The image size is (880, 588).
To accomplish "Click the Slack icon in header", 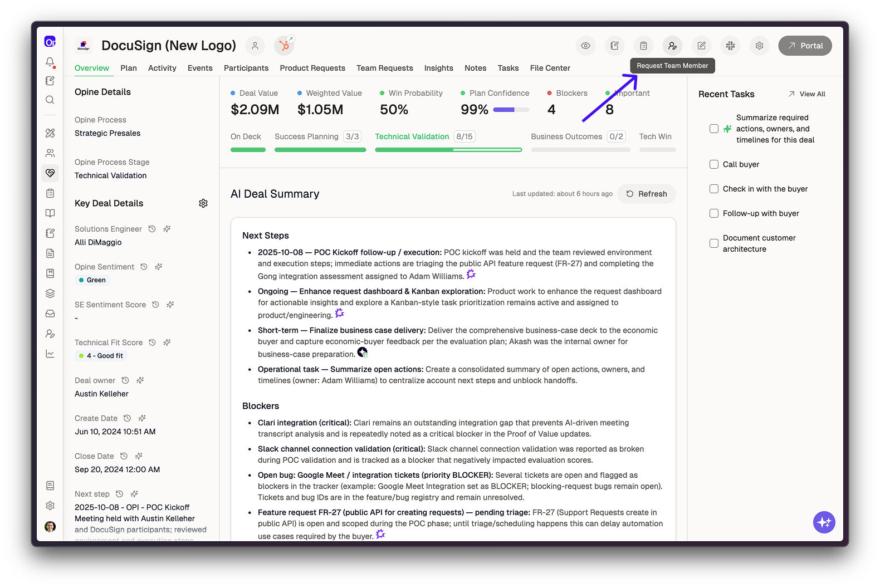I will 730,46.
